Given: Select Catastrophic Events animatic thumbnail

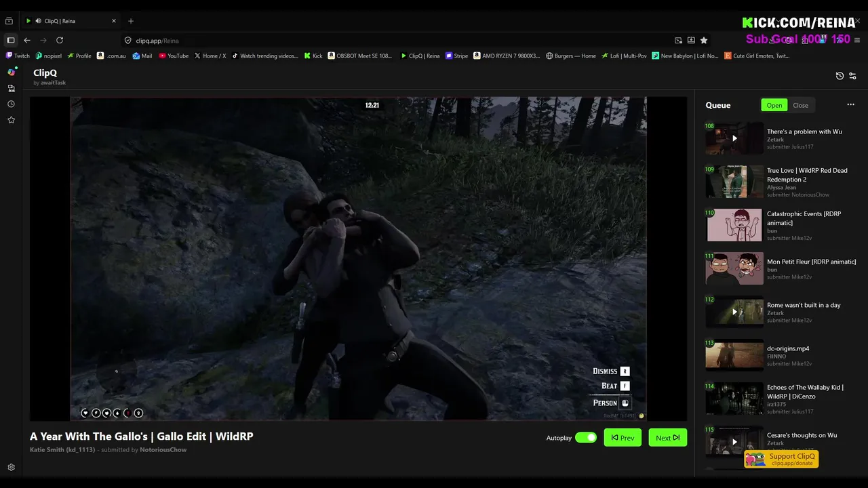Looking at the screenshot, I should 734,225.
